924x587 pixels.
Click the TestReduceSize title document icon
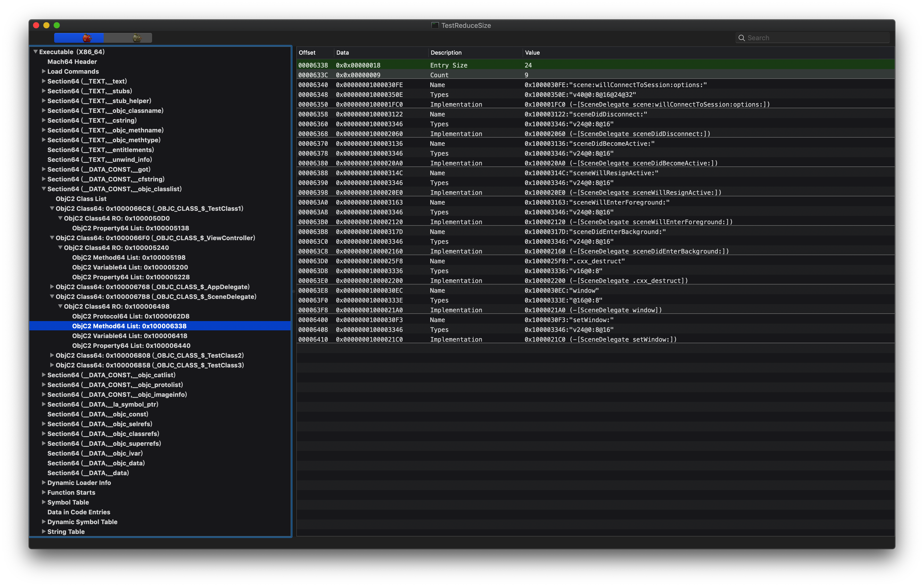[x=435, y=25]
